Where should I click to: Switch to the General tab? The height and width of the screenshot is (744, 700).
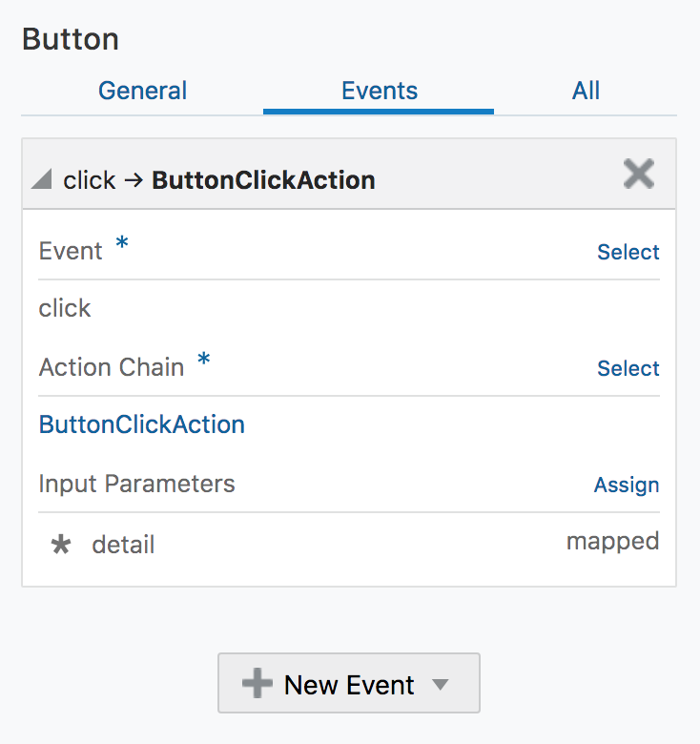142,92
